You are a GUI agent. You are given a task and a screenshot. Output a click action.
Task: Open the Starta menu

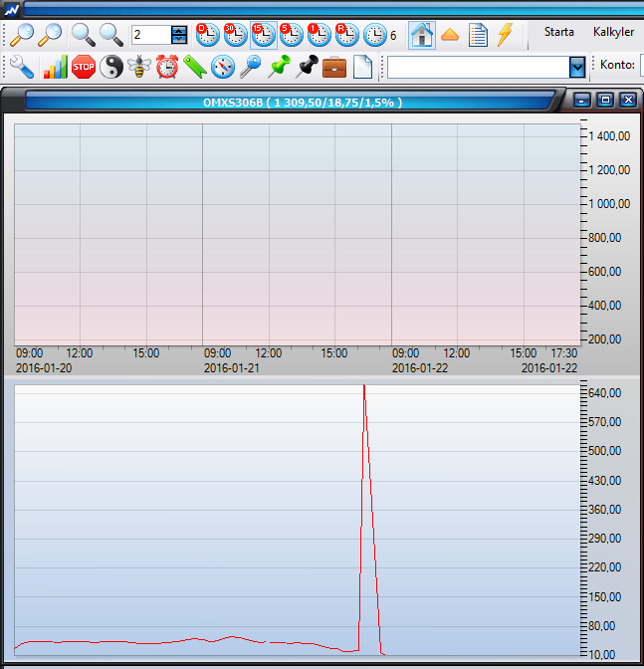coord(558,32)
